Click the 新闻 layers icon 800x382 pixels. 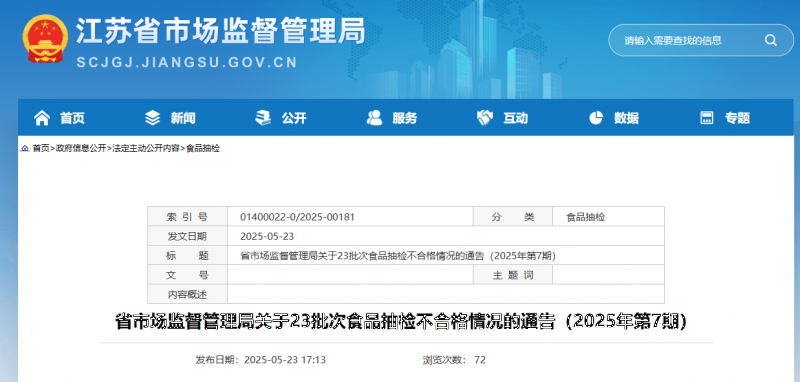pyautogui.click(x=153, y=118)
